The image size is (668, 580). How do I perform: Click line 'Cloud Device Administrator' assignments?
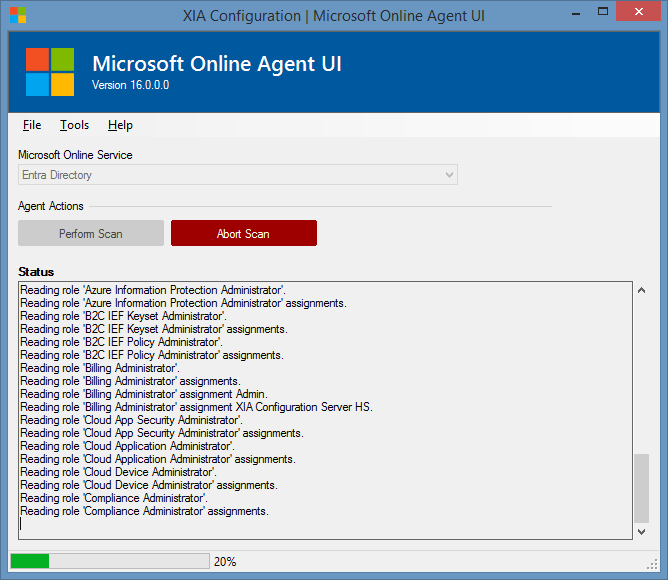point(149,485)
